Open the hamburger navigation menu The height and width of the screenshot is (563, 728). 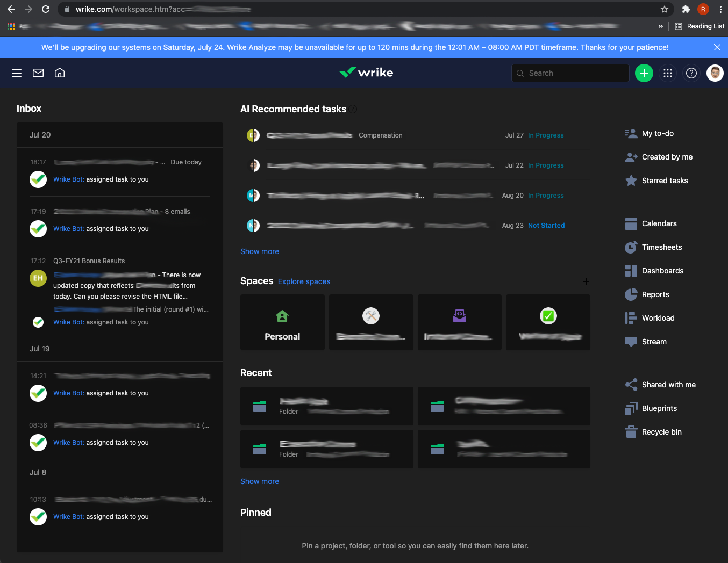coord(17,73)
